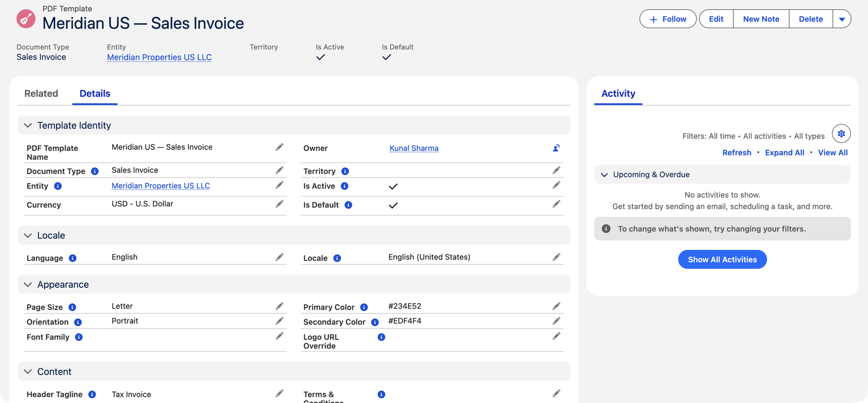The height and width of the screenshot is (403, 868).
Task: Toggle the Is Default checkmark in Details
Action: coord(393,205)
